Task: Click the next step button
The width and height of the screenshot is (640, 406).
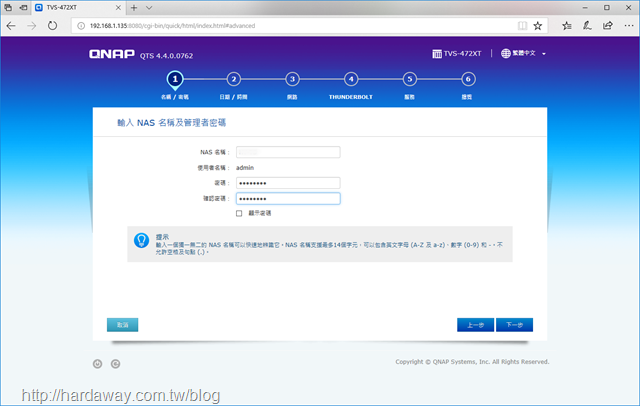Action: 514,325
